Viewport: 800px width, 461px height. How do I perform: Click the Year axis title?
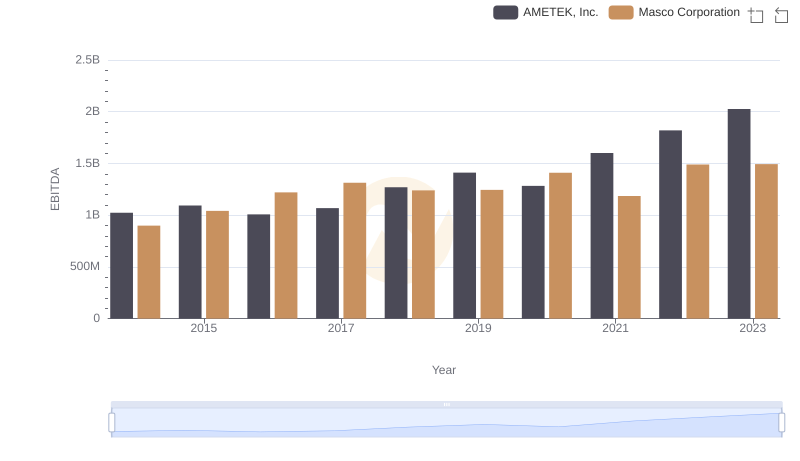(444, 370)
